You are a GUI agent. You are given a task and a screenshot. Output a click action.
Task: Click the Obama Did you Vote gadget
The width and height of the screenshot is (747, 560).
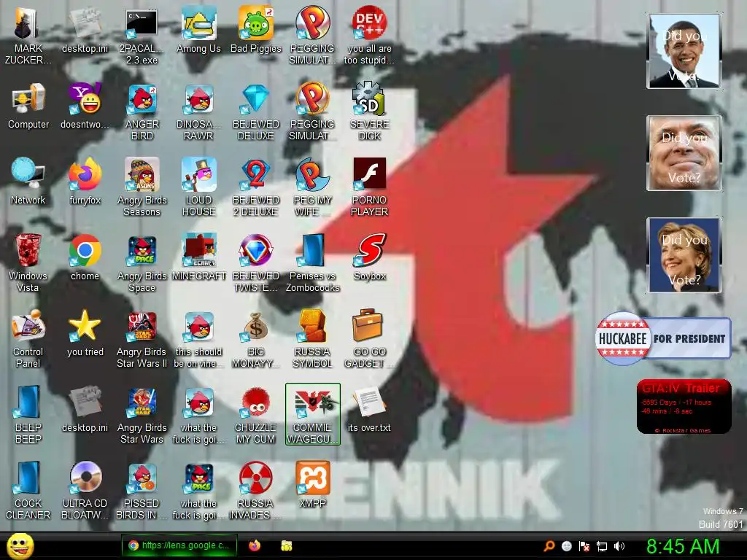[684, 51]
